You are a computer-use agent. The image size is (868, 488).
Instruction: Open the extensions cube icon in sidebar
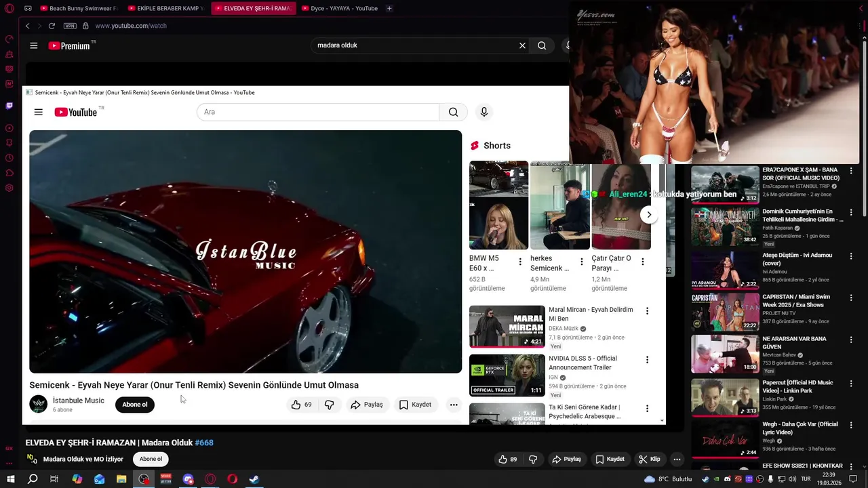pyautogui.click(x=9, y=173)
